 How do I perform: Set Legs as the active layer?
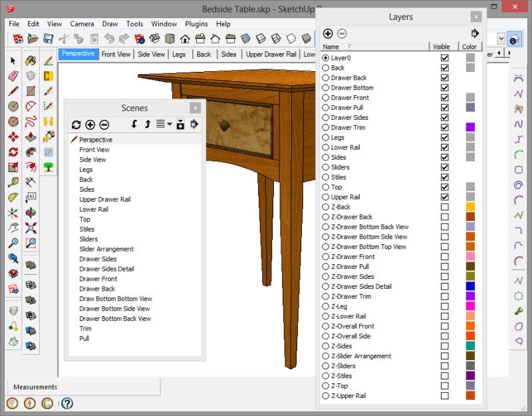point(326,138)
